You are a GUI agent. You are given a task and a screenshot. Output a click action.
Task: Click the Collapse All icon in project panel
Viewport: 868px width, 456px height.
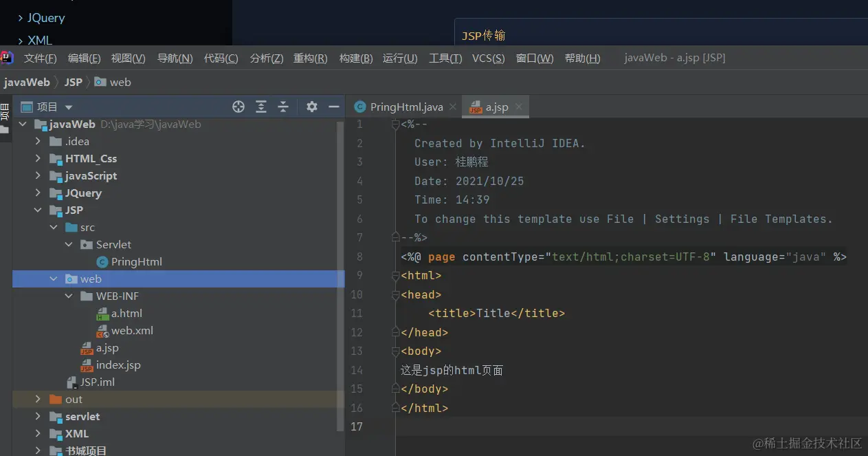click(x=283, y=107)
